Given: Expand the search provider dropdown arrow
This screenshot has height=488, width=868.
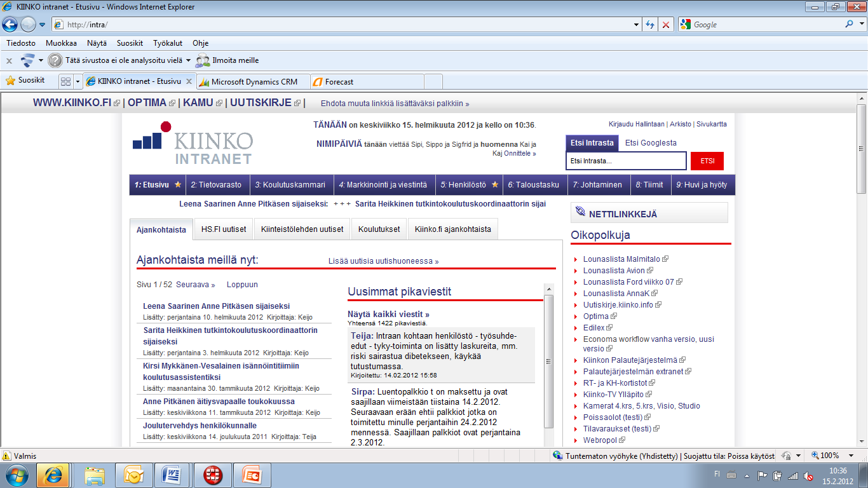Looking at the screenshot, I should click(862, 24).
